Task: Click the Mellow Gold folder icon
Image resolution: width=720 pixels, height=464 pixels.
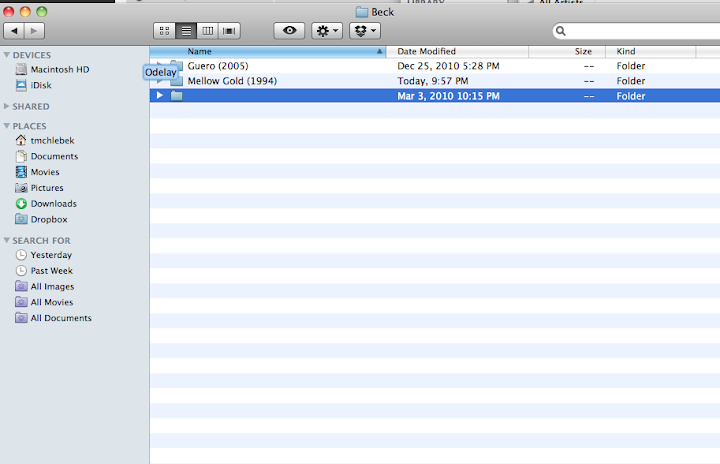Action: point(177,81)
